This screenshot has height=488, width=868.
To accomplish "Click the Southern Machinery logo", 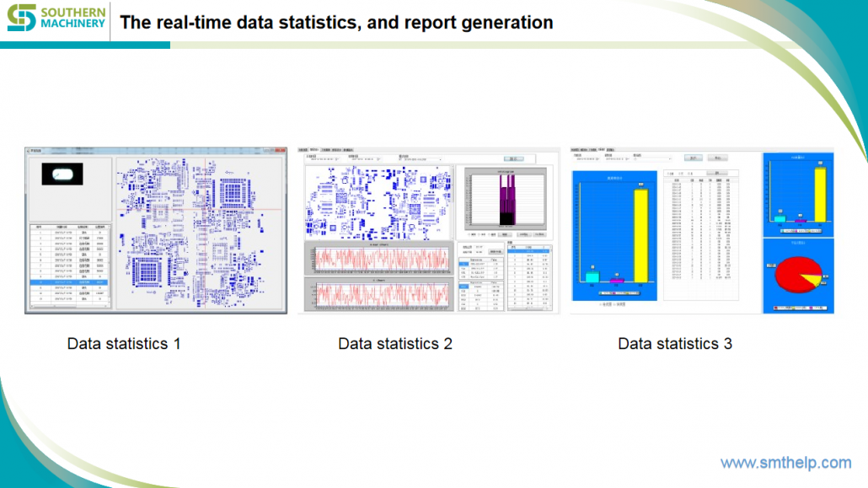I will pos(56,18).
